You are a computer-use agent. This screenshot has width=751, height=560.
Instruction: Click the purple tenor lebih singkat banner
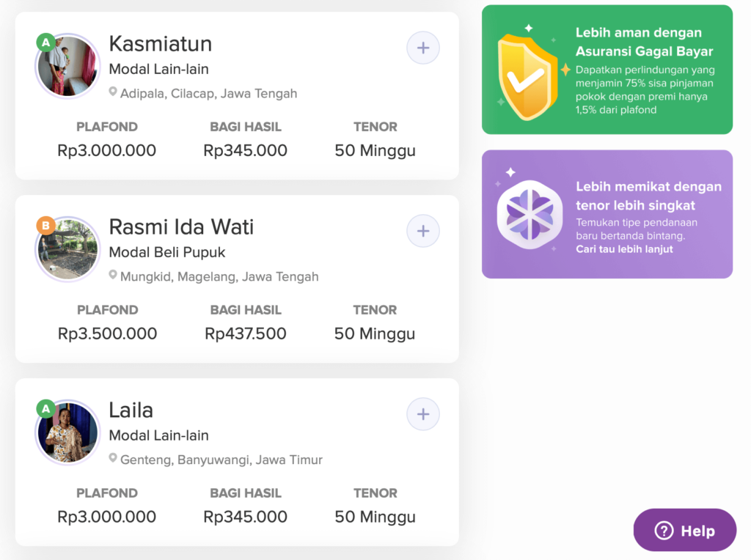pyautogui.click(x=607, y=213)
